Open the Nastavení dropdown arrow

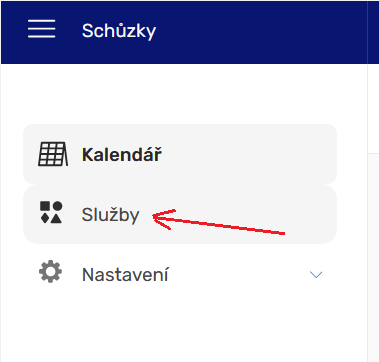tap(316, 275)
